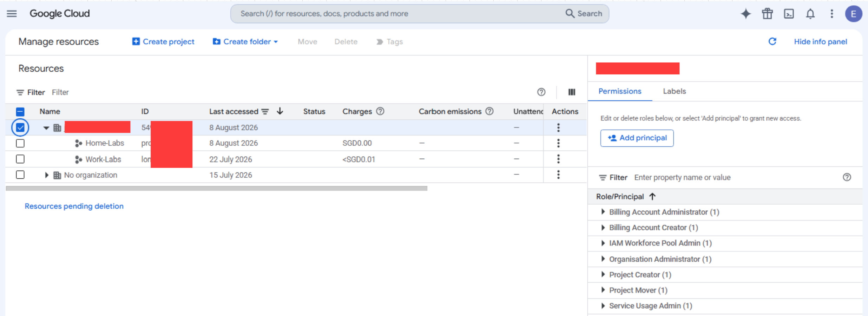Screen dimensions: 868x316
Task: Click the <SGD0.01 charges value
Action: pyautogui.click(x=359, y=159)
